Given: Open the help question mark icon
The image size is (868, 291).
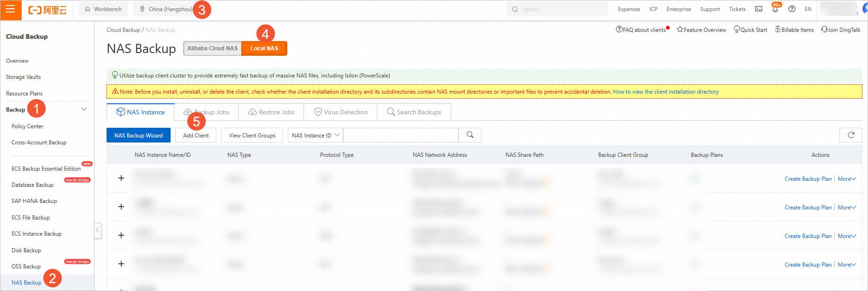Looking at the screenshot, I should tap(791, 9).
